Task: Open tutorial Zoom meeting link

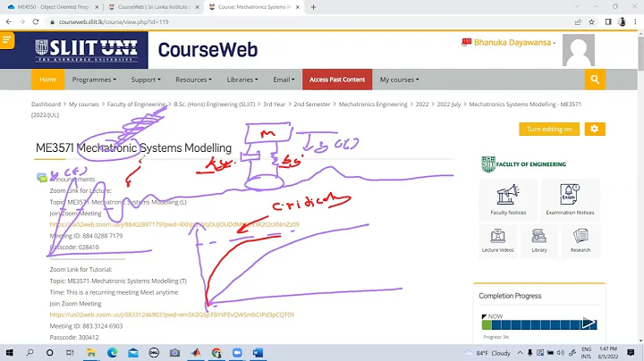Action: click(x=172, y=315)
